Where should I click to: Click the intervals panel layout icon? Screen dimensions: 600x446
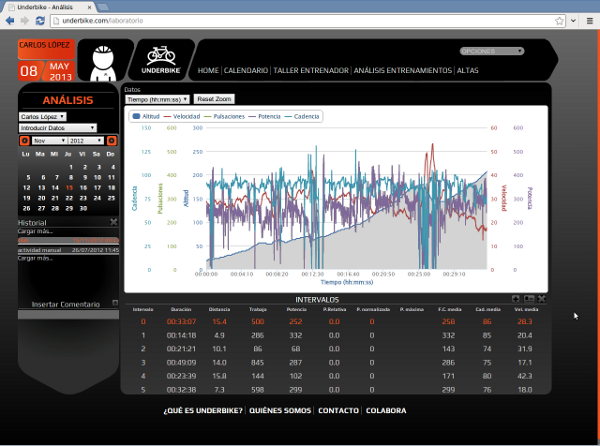tap(529, 299)
